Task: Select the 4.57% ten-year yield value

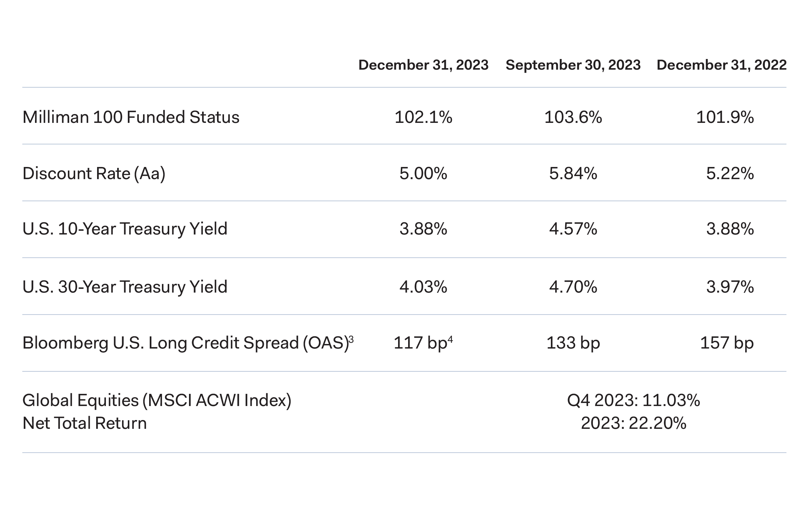Action: pyautogui.click(x=573, y=229)
